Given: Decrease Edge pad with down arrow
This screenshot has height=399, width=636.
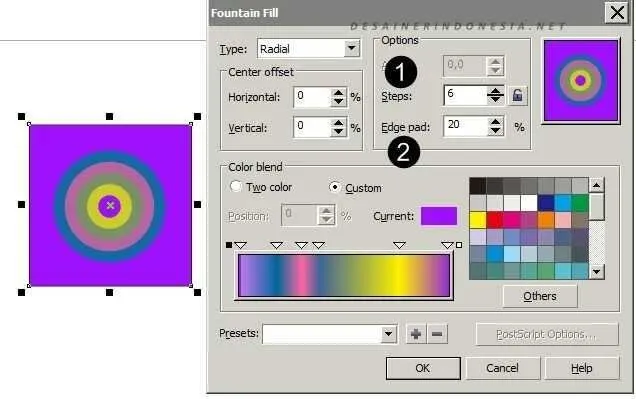Looking at the screenshot, I should pos(495,131).
